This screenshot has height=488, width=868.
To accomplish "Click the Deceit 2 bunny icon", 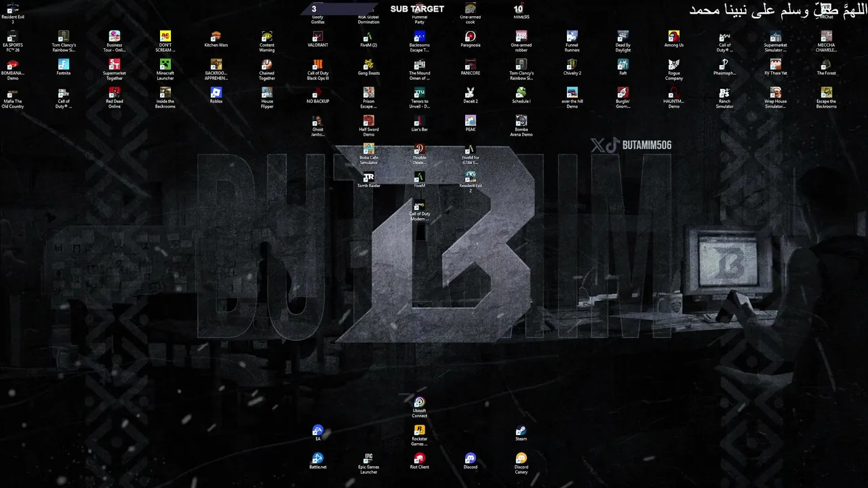I will 471,96.
